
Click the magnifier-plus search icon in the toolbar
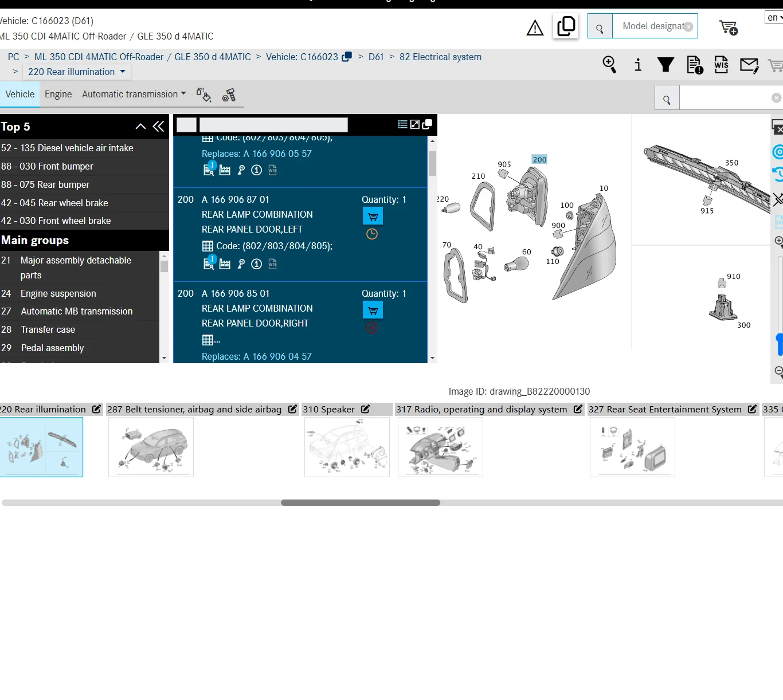[x=609, y=65]
